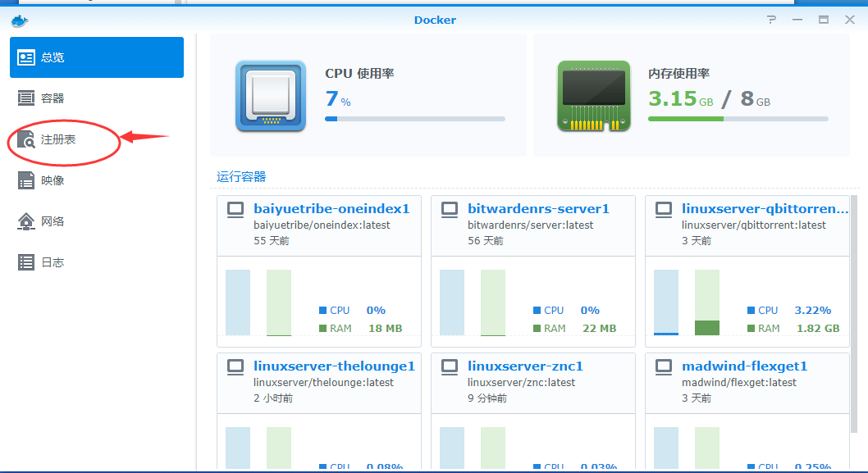Click the 1.82 GB RAM value
Screen dimensions: 868x473
coord(818,329)
